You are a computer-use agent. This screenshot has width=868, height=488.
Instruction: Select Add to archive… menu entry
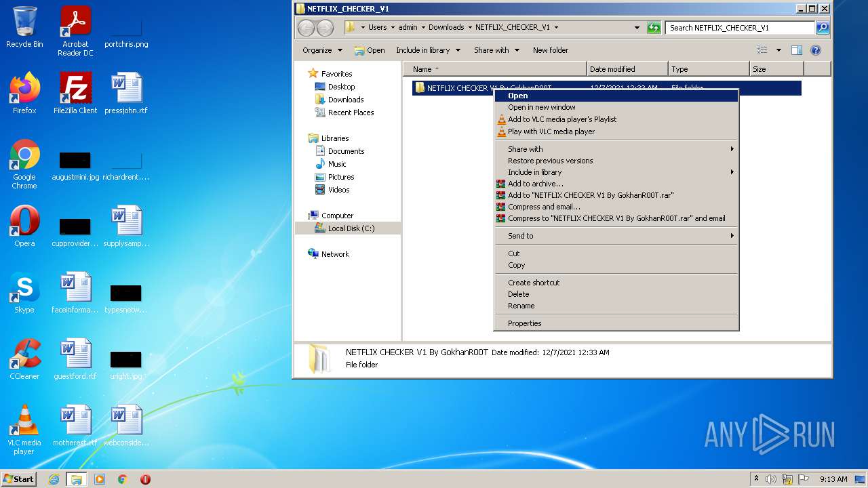(x=536, y=184)
